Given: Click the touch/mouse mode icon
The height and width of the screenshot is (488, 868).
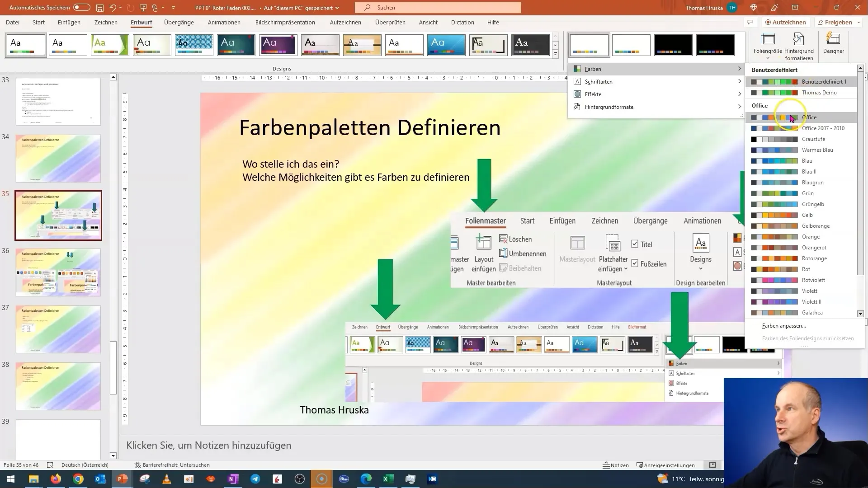Looking at the screenshot, I should pos(155,8).
